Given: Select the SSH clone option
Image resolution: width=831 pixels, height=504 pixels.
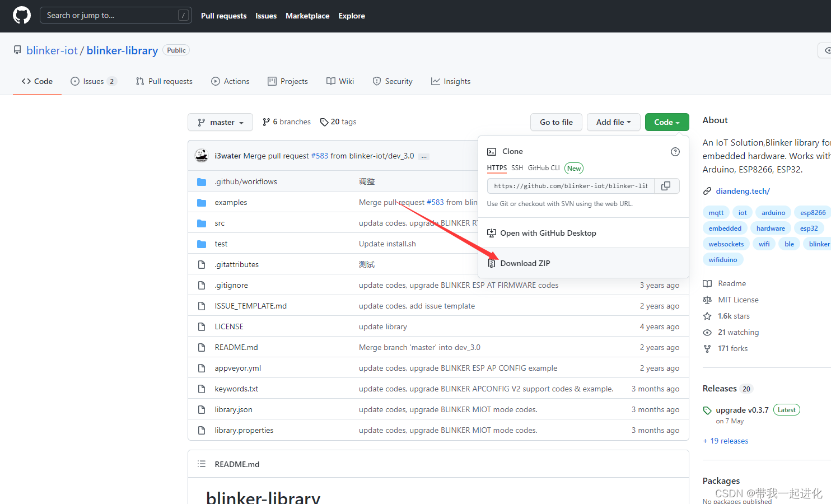Looking at the screenshot, I should pos(517,168).
